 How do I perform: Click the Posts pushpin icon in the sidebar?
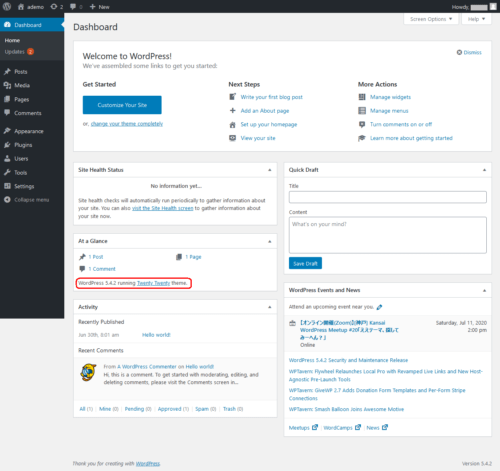click(x=7, y=71)
